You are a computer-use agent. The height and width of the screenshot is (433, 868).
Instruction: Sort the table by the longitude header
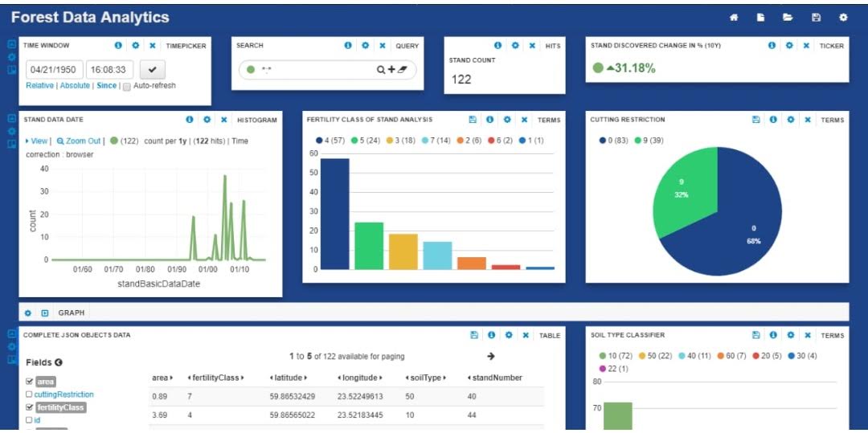[x=360, y=378]
